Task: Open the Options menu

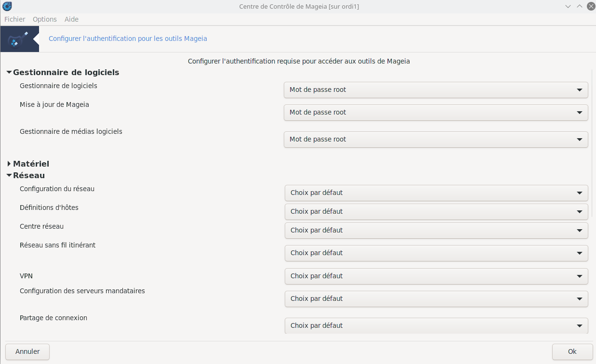Action: coord(45,19)
